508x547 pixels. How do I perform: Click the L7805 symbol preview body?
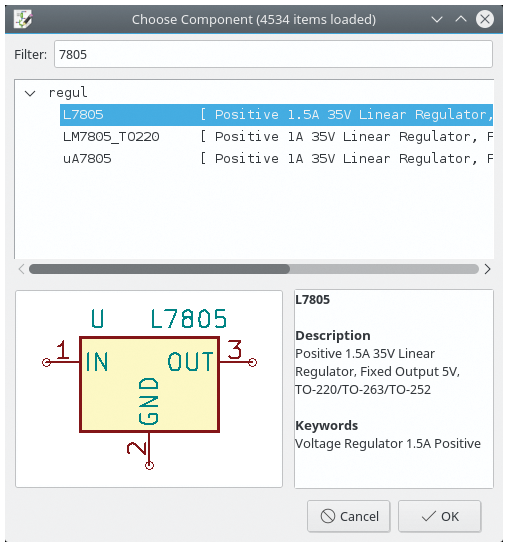[x=149, y=384]
